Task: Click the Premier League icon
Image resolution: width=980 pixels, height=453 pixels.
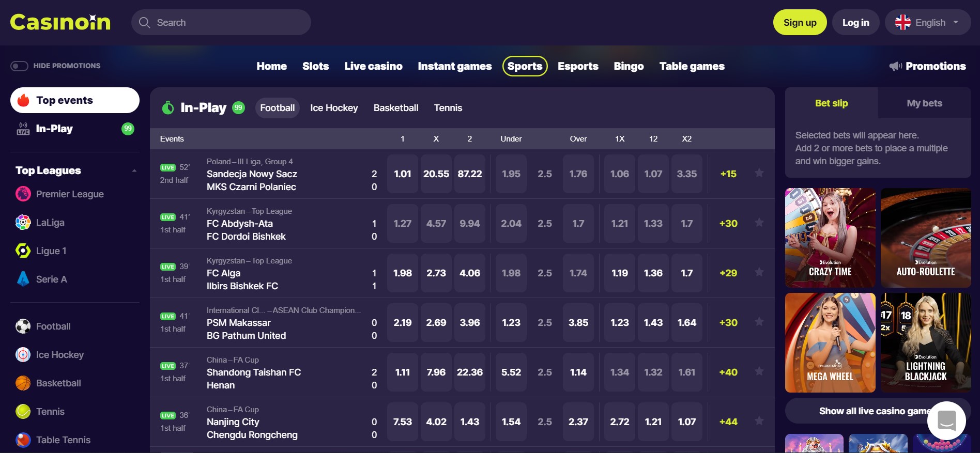Action: click(23, 194)
